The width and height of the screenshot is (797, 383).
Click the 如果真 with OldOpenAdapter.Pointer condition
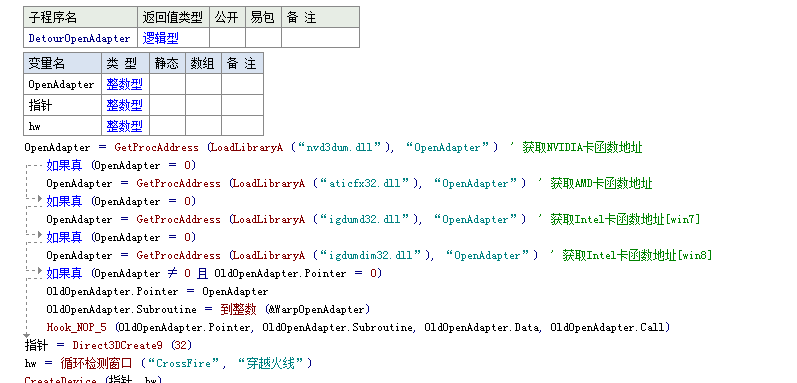coord(64,273)
